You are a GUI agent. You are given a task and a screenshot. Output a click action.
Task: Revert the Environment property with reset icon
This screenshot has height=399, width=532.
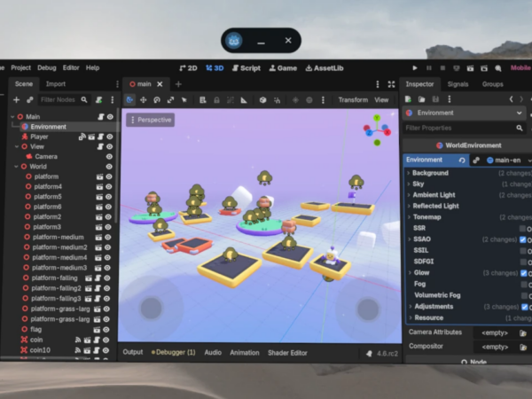[462, 160]
